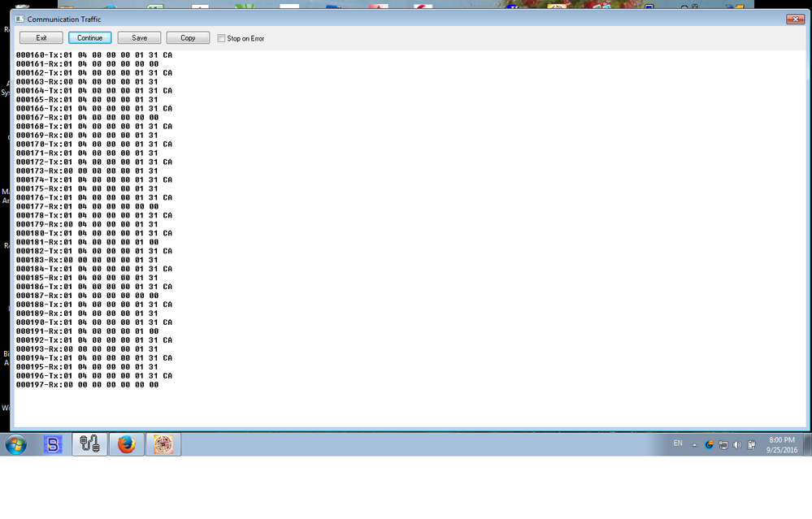The image size is (812, 519).
Task: Open the 8:00 PM clock and calendar
Action: pos(782,444)
